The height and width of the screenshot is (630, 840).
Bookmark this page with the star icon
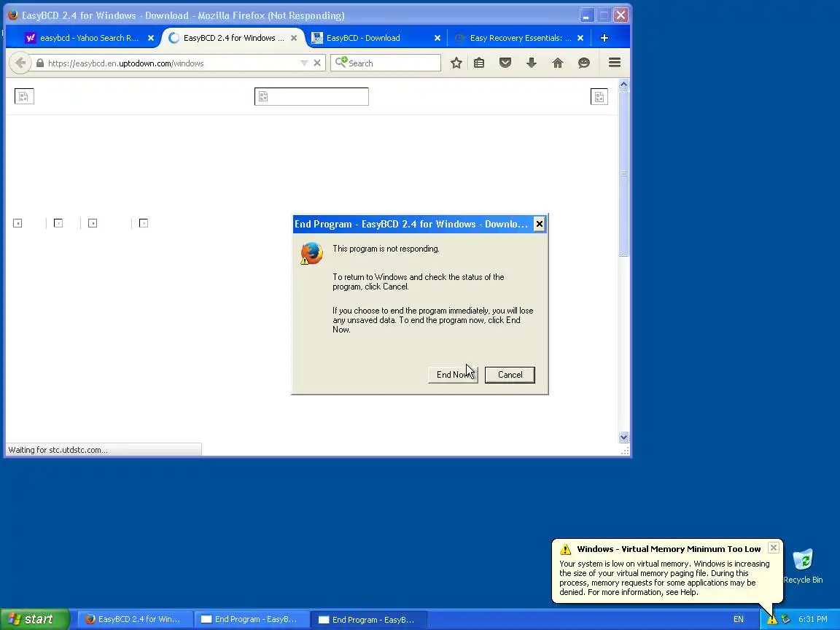tap(456, 63)
